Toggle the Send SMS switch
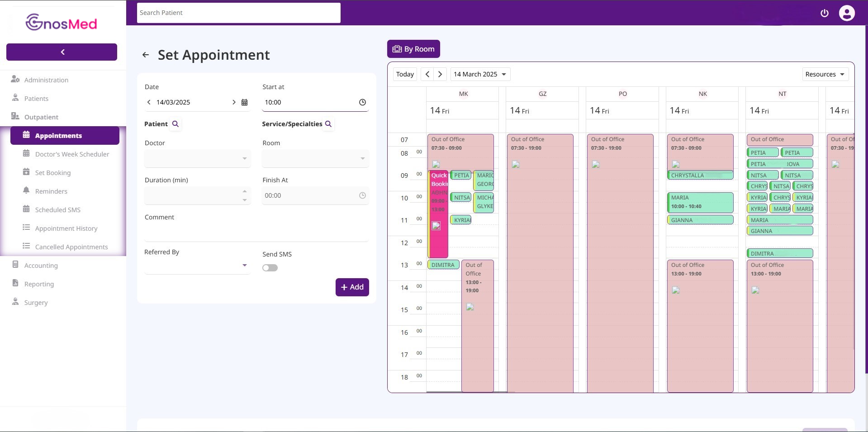This screenshot has width=868, height=432. click(x=270, y=268)
